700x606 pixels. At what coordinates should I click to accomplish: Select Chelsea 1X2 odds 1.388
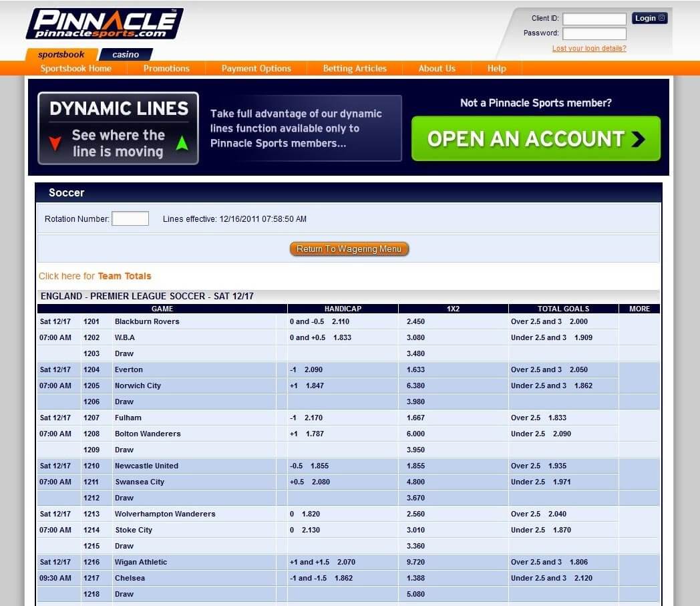(x=415, y=579)
